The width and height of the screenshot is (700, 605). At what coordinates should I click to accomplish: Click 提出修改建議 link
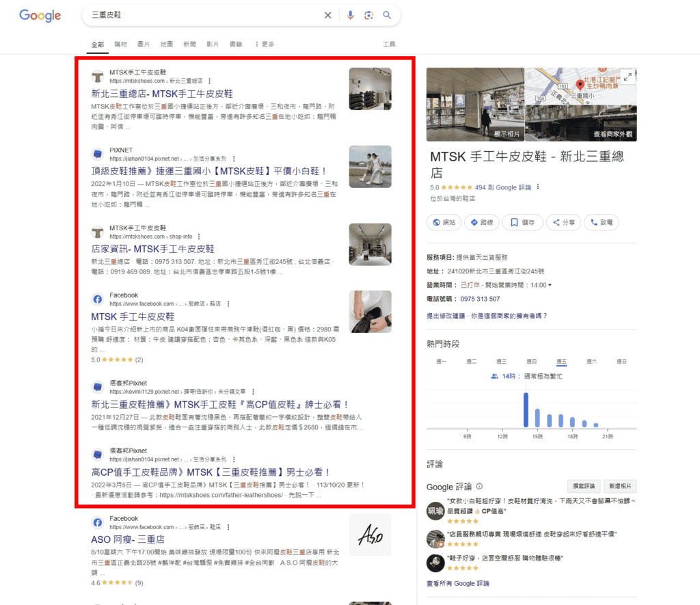(446, 316)
